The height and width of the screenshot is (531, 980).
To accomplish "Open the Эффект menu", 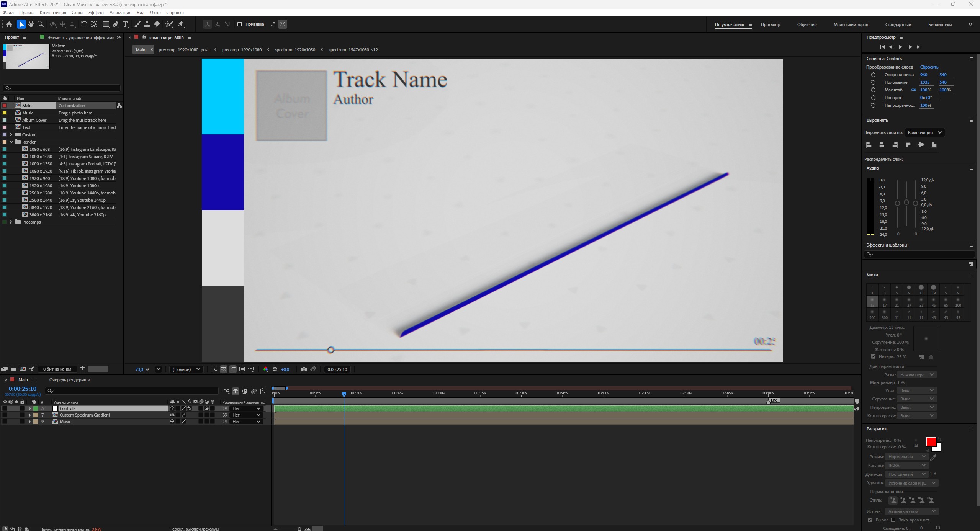I will [x=96, y=13].
